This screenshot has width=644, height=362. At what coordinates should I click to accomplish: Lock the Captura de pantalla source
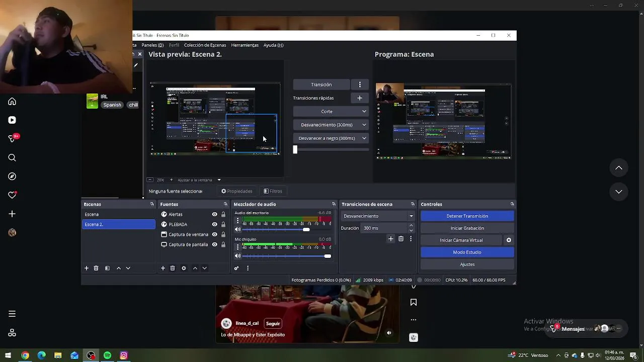(x=223, y=244)
